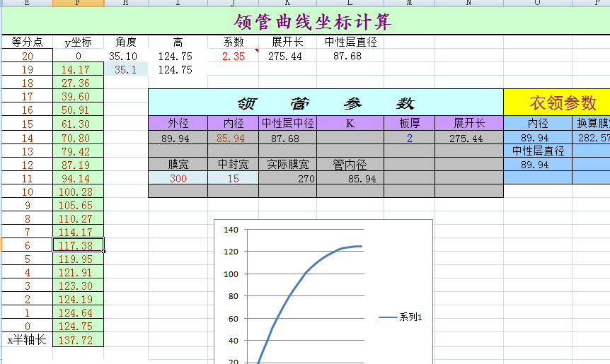
Task: Select the purple K header cell
Action: pyautogui.click(x=350, y=123)
